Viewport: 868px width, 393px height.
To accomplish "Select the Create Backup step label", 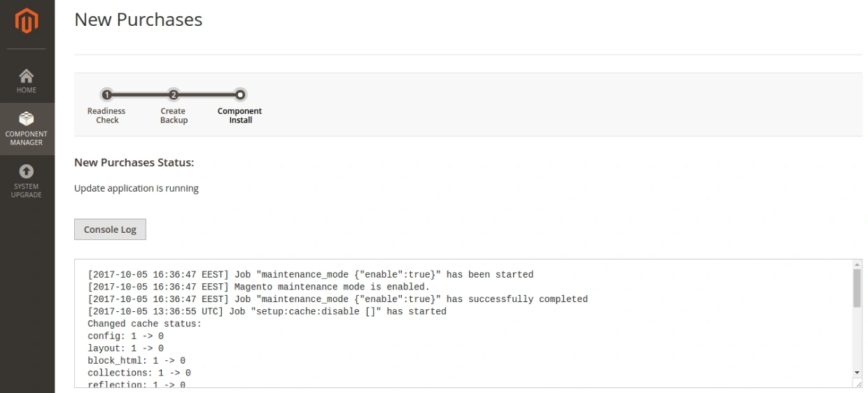I will [x=174, y=115].
